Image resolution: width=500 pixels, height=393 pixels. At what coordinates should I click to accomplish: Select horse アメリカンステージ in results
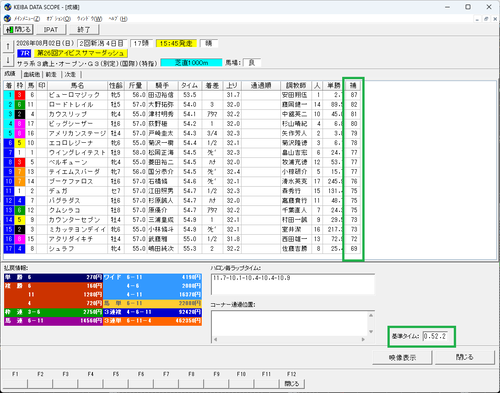click(77, 134)
